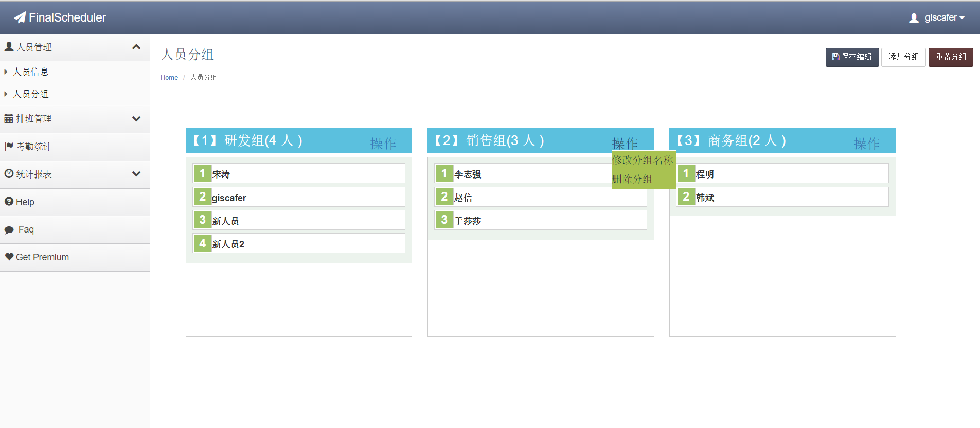Click the 保存编辑 save button
Screen dimensions: 980x428
pyautogui.click(x=852, y=57)
